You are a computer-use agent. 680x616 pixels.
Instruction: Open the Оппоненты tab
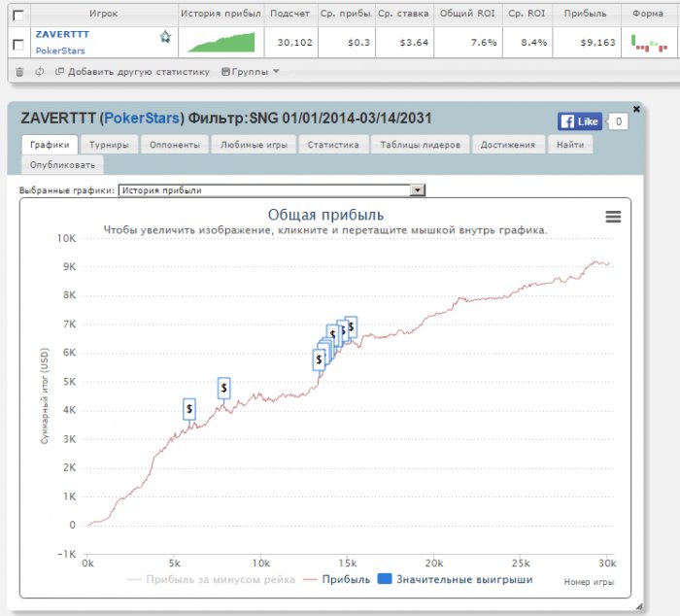pyautogui.click(x=174, y=145)
